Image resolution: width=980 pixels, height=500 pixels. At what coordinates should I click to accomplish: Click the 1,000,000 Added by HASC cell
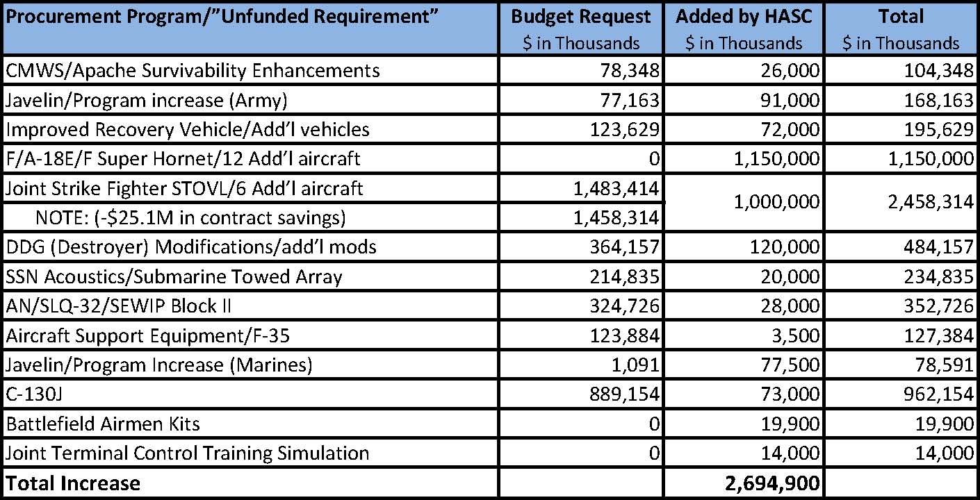[x=776, y=202]
